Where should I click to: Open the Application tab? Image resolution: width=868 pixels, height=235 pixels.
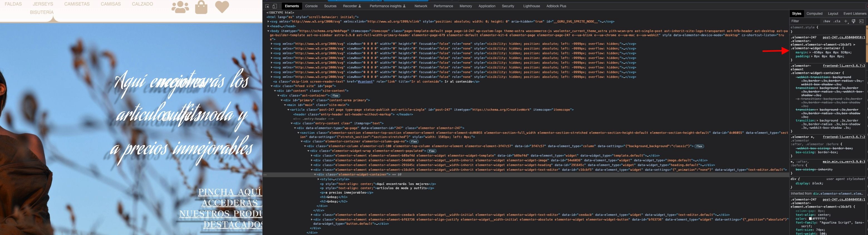(x=487, y=6)
